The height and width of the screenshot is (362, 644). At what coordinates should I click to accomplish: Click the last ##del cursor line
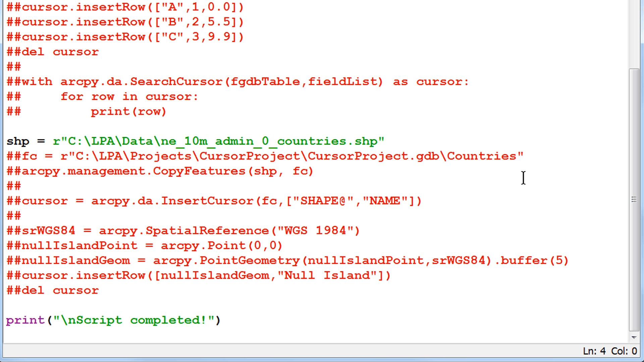click(x=53, y=290)
